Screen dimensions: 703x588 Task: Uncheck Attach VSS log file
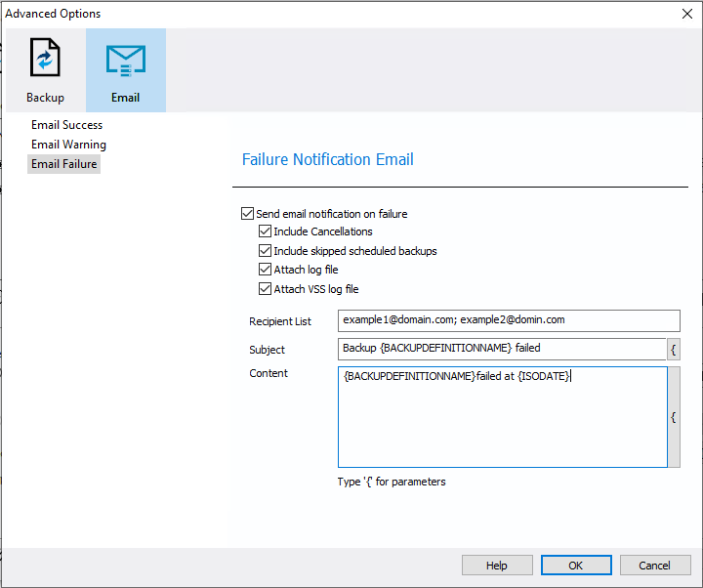coord(265,289)
